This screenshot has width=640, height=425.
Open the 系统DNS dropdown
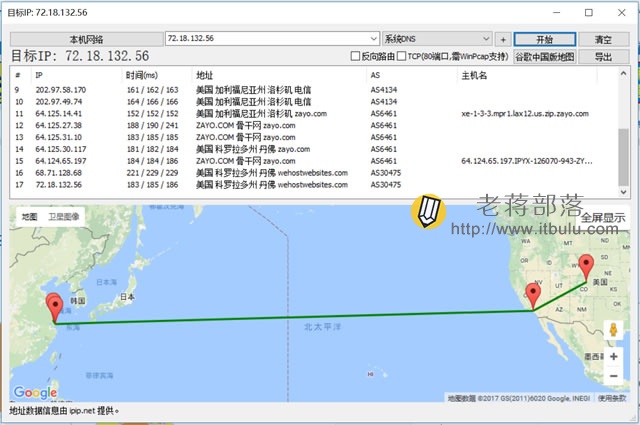437,39
